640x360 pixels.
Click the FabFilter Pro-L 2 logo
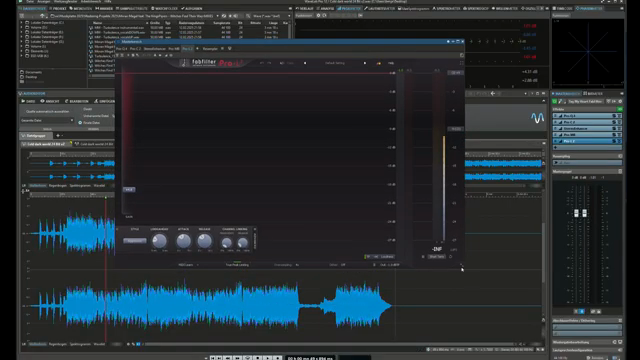212,63
